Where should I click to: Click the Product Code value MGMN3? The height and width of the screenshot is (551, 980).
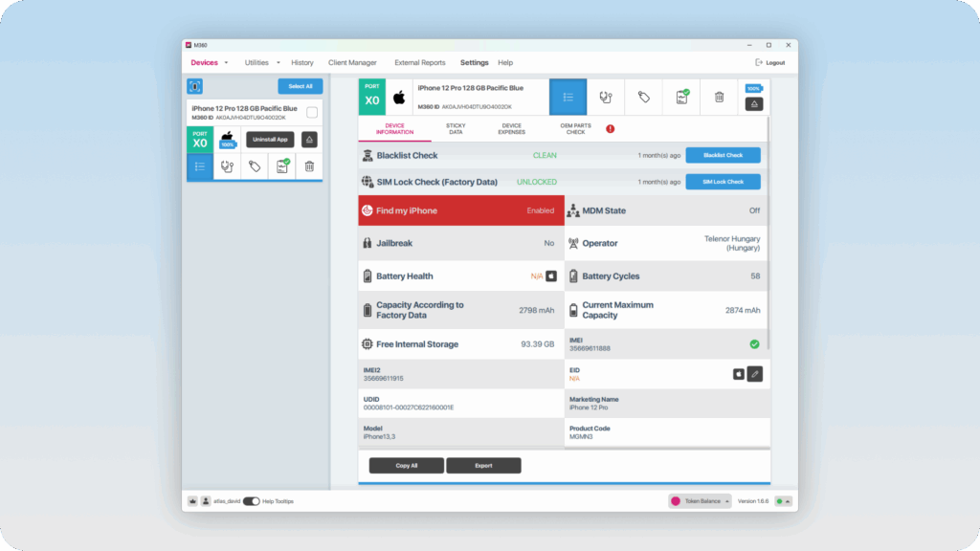[x=581, y=436]
